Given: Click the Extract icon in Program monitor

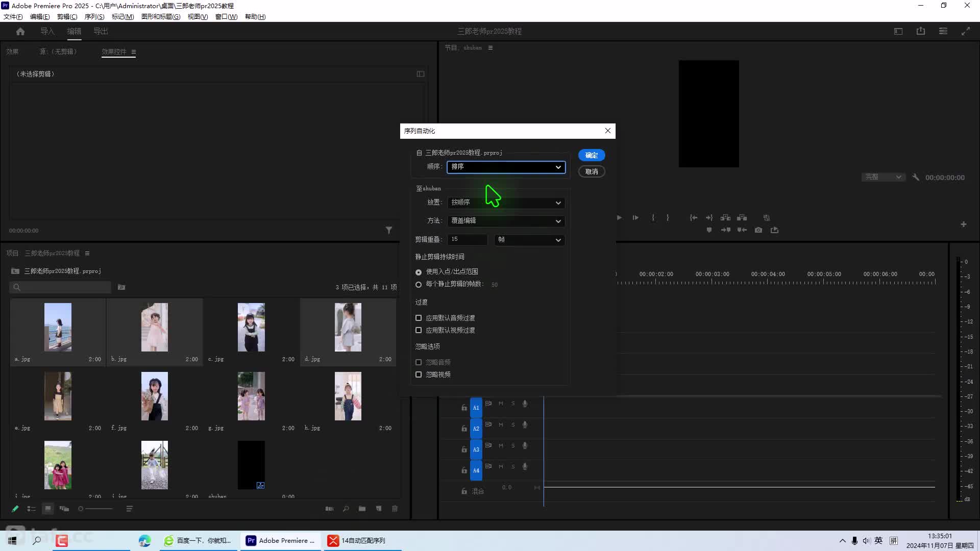Looking at the screenshot, I should click(742, 218).
